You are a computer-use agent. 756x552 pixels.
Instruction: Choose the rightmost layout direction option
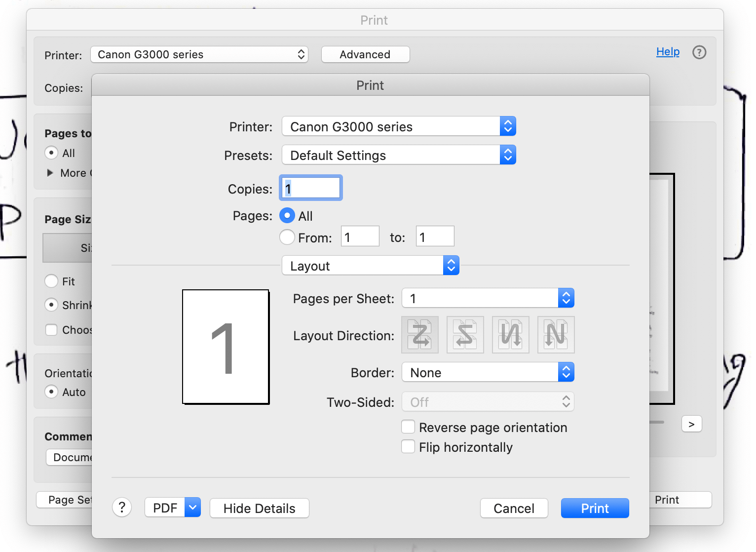pos(556,335)
